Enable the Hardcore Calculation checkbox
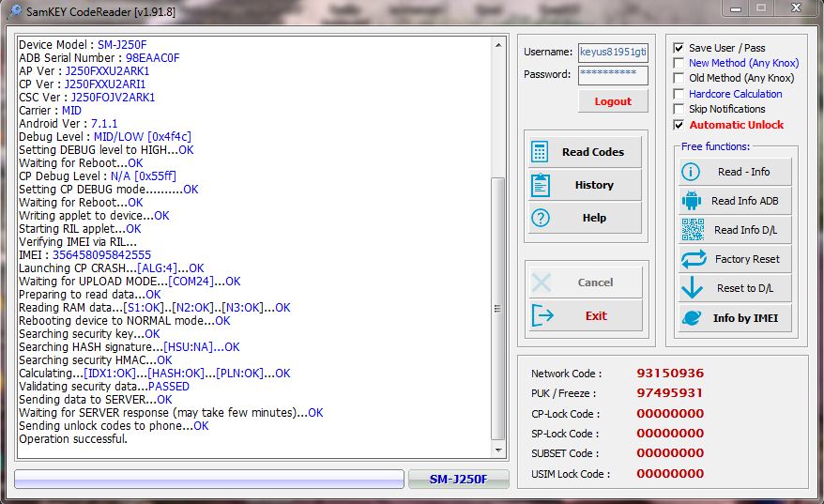824x504 pixels. click(679, 94)
